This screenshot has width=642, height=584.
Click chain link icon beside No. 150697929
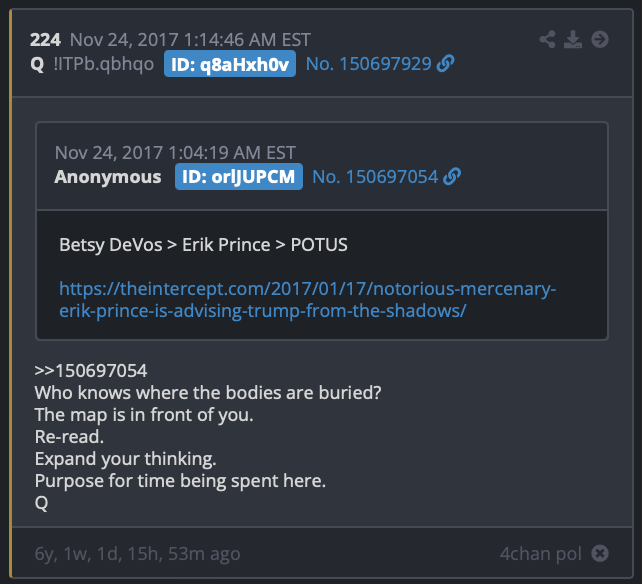coord(445,63)
